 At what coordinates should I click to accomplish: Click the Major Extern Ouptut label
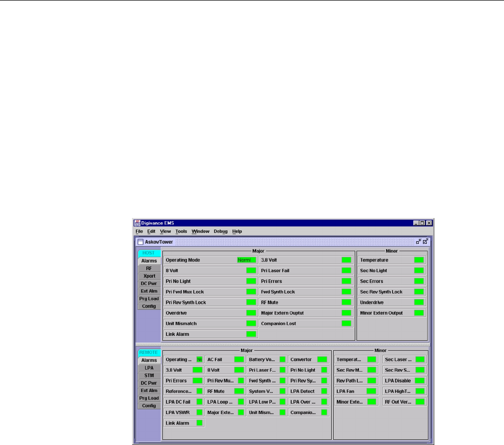point(282,313)
